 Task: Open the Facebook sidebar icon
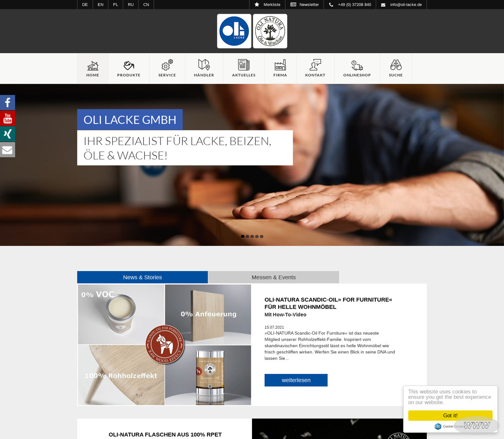(x=7, y=103)
